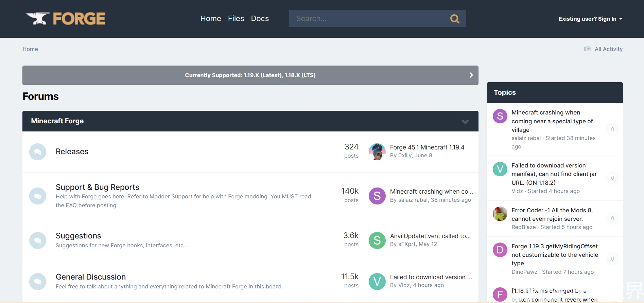This screenshot has width=644, height=303.
Task: Click the Releases forum bubble icon
Action: pos(38,152)
